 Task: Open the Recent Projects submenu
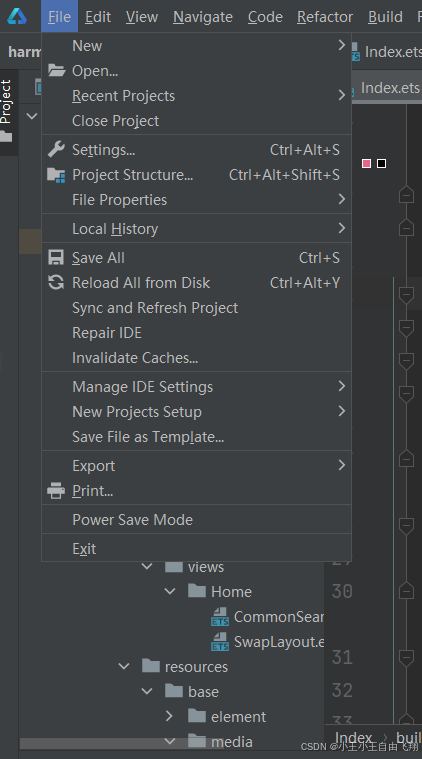tap(196, 96)
